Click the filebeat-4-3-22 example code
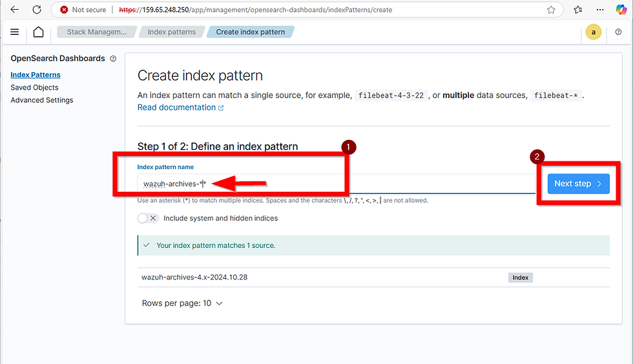Screen dimensions: 633x364 click(x=391, y=96)
